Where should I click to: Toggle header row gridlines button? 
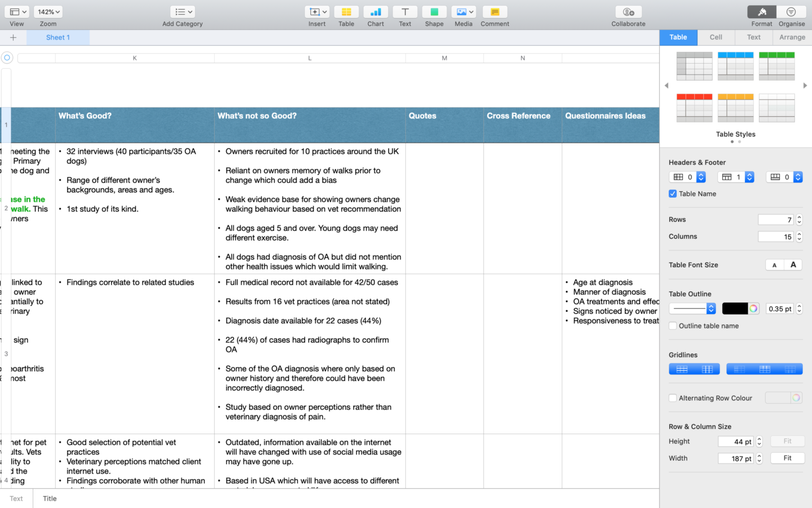(765, 369)
